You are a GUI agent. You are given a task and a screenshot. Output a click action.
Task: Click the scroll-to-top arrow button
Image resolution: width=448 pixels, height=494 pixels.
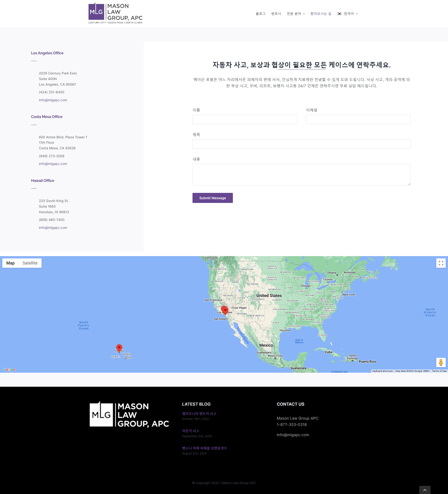click(425, 490)
